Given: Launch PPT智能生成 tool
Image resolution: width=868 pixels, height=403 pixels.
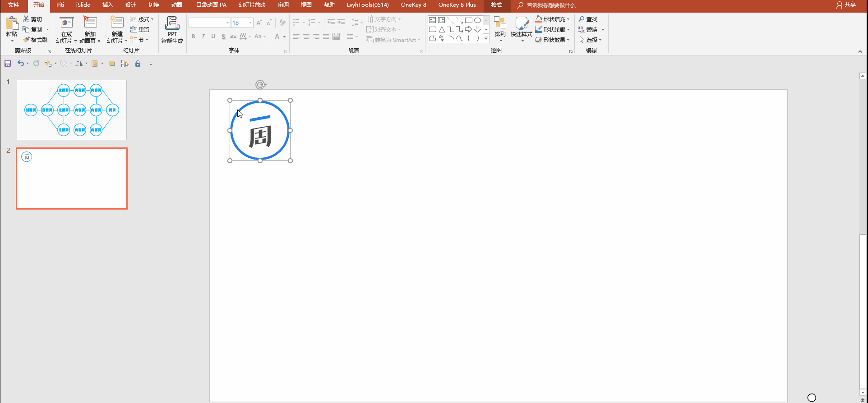Looking at the screenshot, I should click(172, 30).
